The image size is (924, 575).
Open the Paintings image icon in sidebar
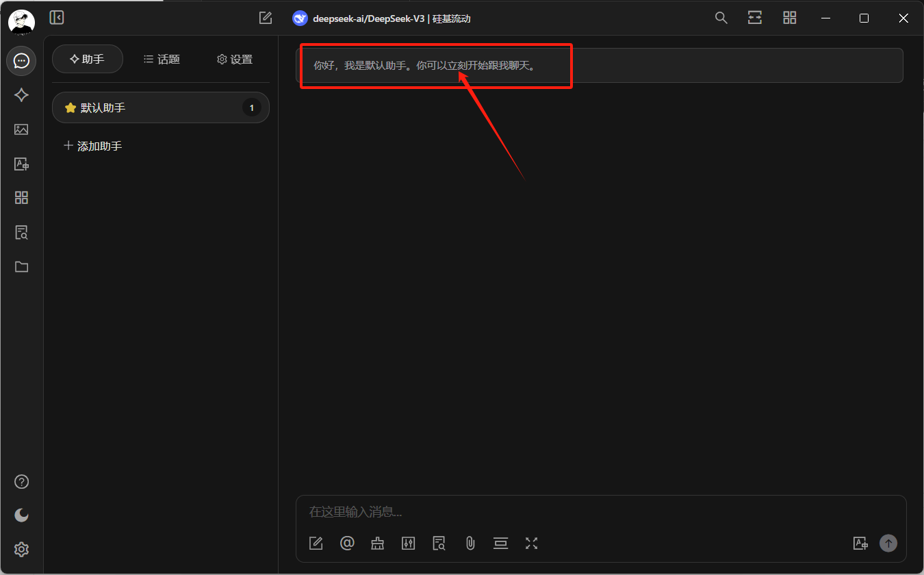[21, 129]
